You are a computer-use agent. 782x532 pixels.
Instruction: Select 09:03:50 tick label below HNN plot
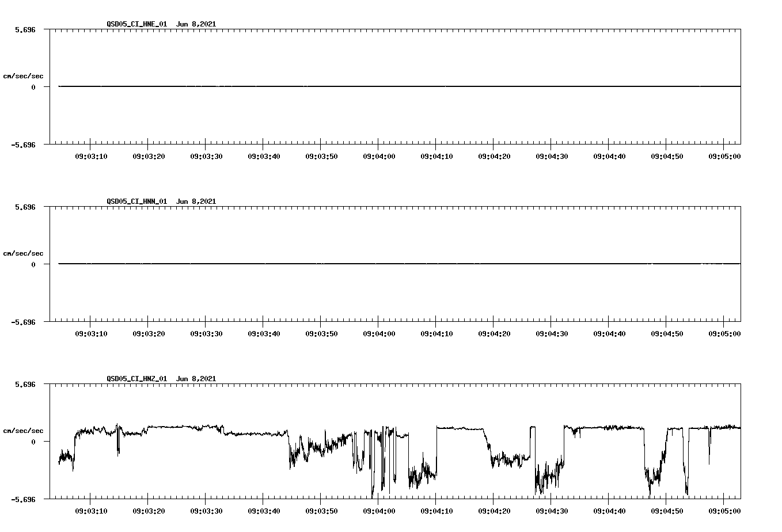(321, 334)
